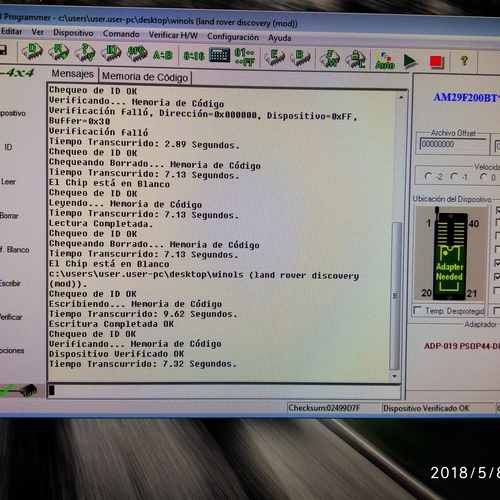
Task: Click the ADP-019 PSOP44 adapter label
Action: pos(462,346)
